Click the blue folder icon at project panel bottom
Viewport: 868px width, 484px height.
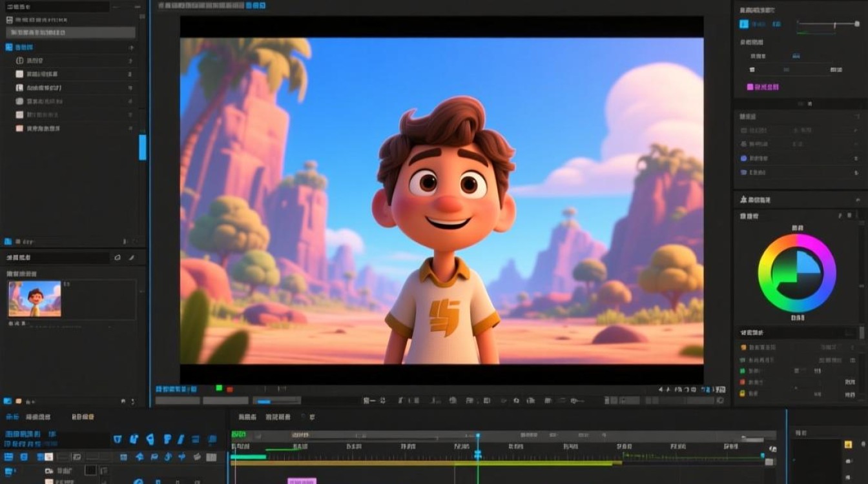pos(8,241)
